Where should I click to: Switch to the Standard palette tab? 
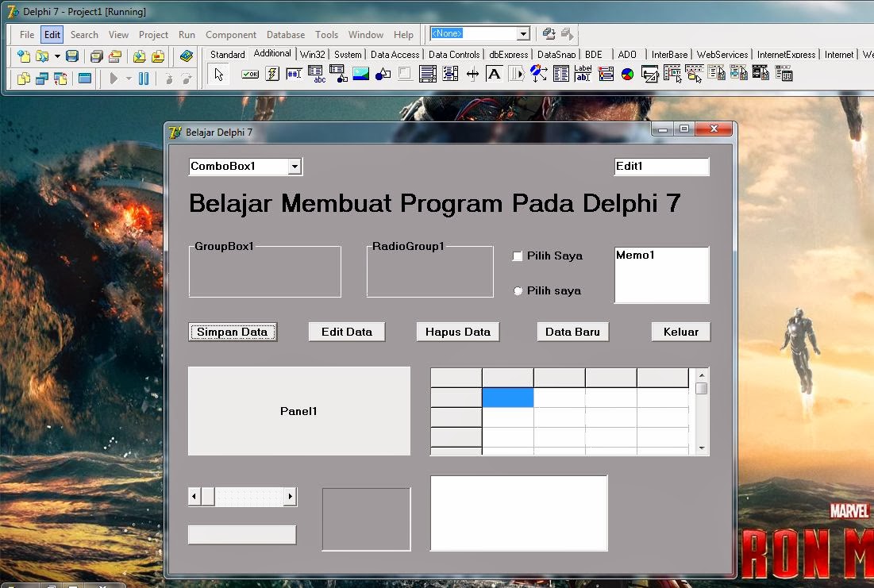227,55
